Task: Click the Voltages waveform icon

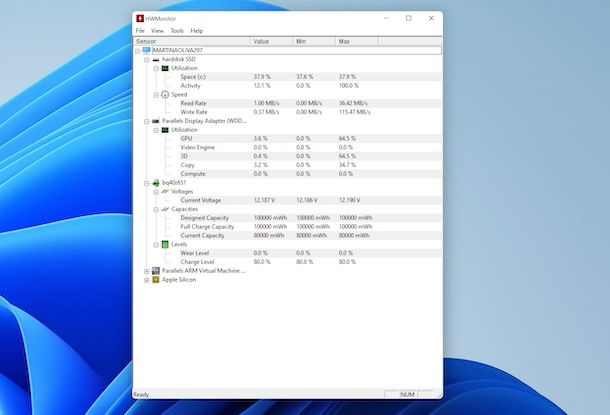Action: tap(165, 191)
